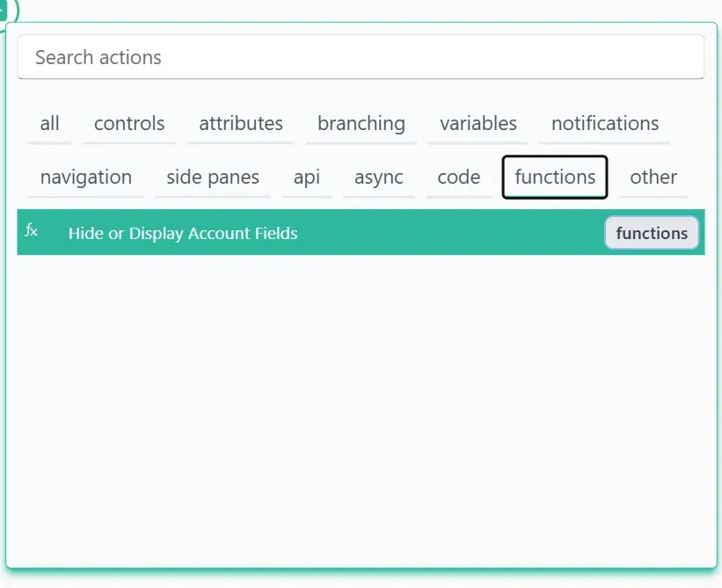Click the teal app icon in the top corner
This screenshot has width=722, height=588.
pyautogui.click(x=11, y=7)
